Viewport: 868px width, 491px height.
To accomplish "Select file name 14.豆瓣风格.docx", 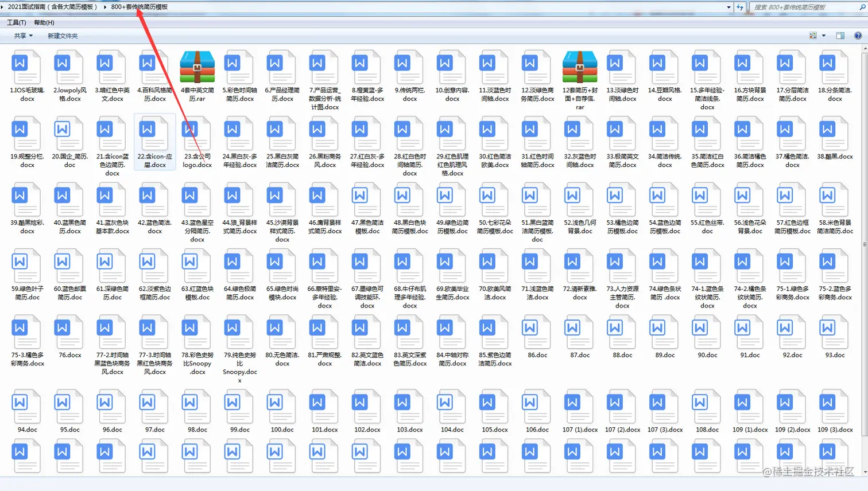I will point(665,94).
